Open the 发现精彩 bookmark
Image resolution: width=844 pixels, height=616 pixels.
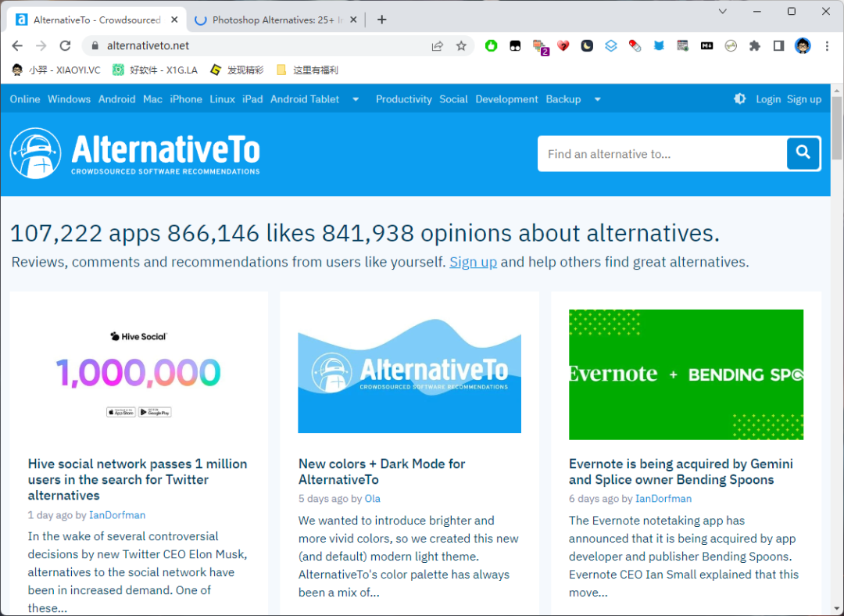[x=237, y=70]
